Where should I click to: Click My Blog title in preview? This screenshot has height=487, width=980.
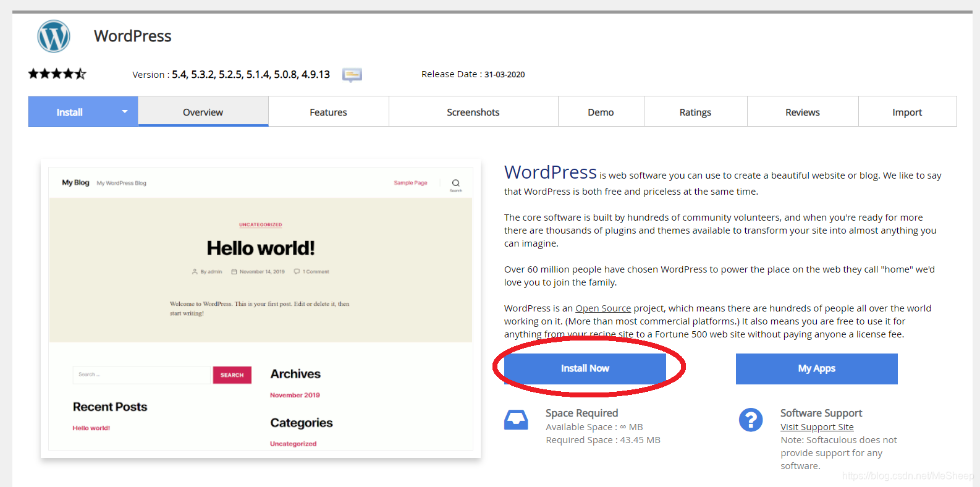[x=75, y=183]
